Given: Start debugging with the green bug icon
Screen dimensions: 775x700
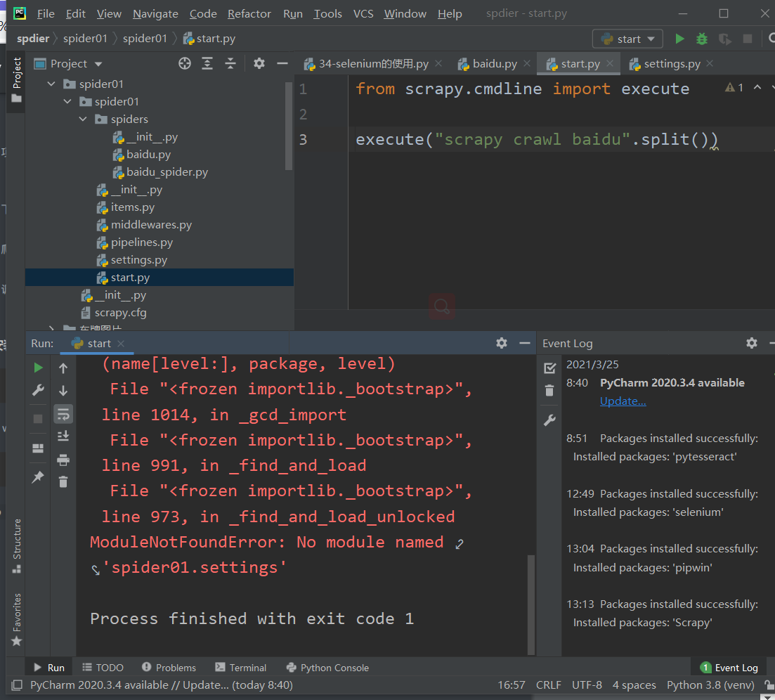Looking at the screenshot, I should click(x=702, y=39).
